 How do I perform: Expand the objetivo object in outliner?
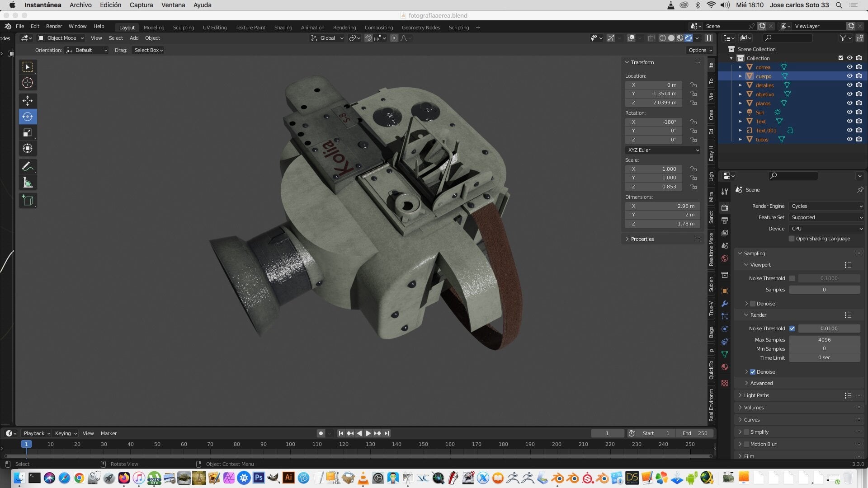tap(741, 94)
